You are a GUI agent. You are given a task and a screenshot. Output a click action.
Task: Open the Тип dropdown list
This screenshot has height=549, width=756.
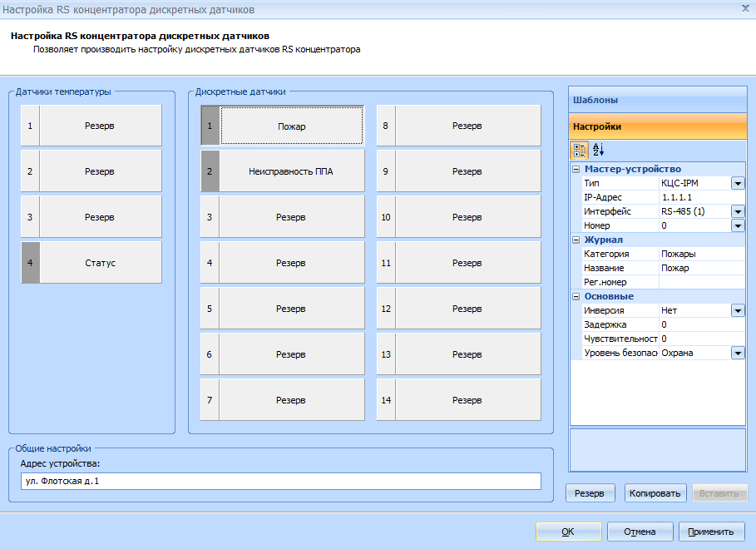point(738,184)
